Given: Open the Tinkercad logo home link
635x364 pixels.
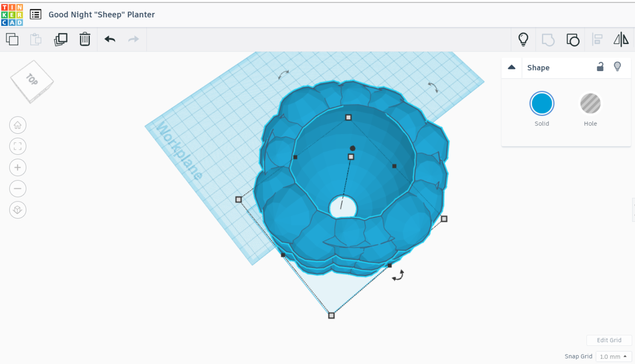Looking at the screenshot, I should [12, 15].
